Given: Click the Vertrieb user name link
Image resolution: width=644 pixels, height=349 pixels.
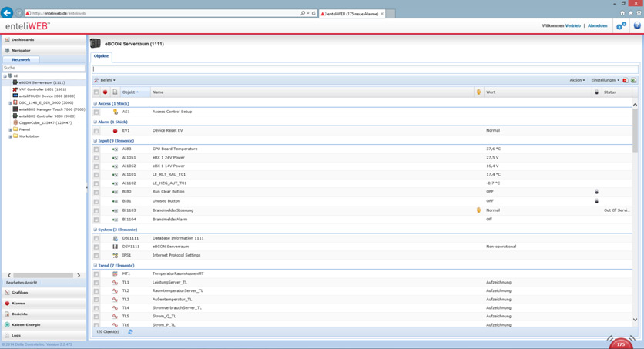Looking at the screenshot, I should (x=573, y=25).
